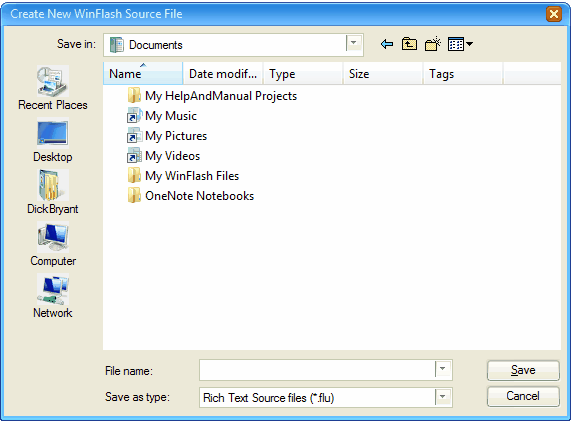Select the My Music shortcut icon

pyautogui.click(x=134, y=115)
